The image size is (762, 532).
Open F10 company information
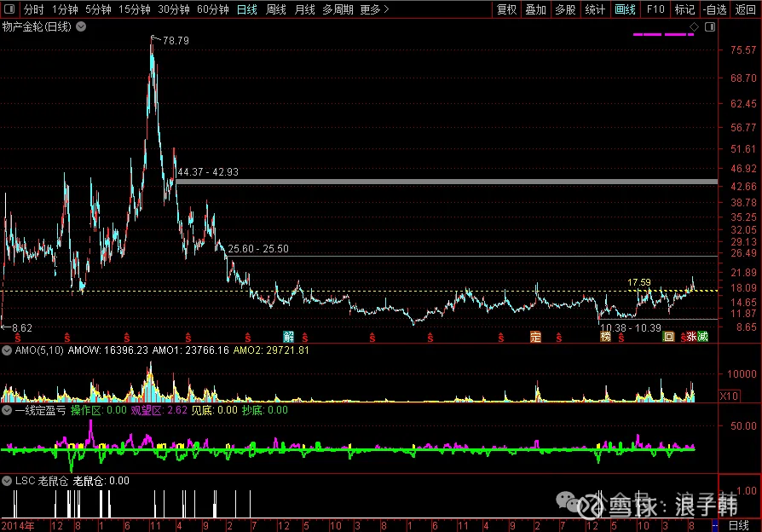655,9
